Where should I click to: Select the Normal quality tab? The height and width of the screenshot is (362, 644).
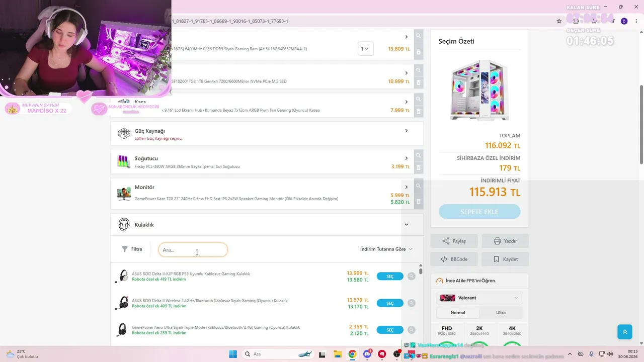458,312
